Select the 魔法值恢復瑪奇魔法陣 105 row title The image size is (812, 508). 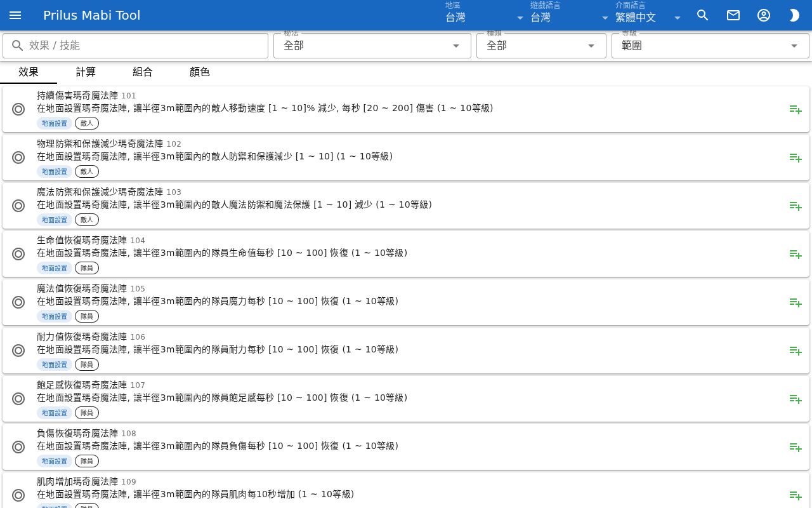91,288
